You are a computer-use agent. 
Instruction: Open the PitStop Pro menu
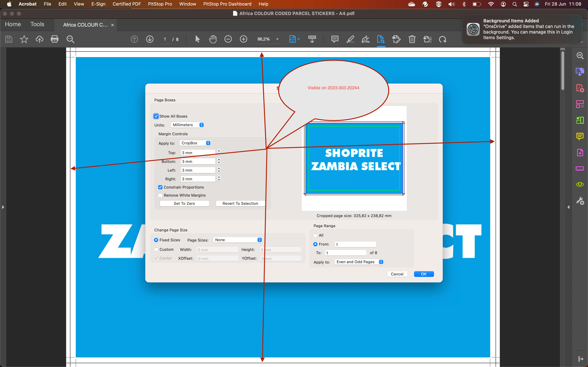pyautogui.click(x=160, y=4)
